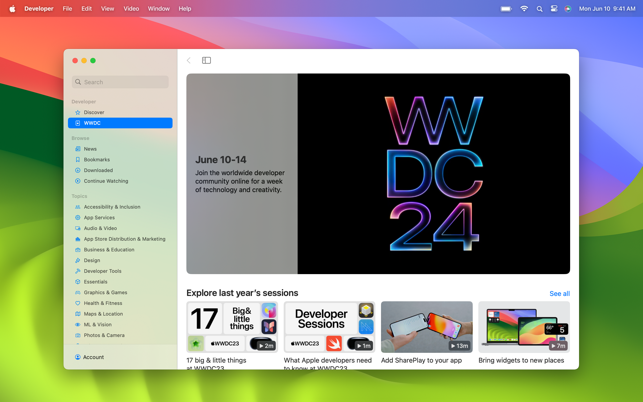Screen dimensions: 643x402
Task: Open the Developer Sessions video thumbnail
Action: [x=329, y=327]
